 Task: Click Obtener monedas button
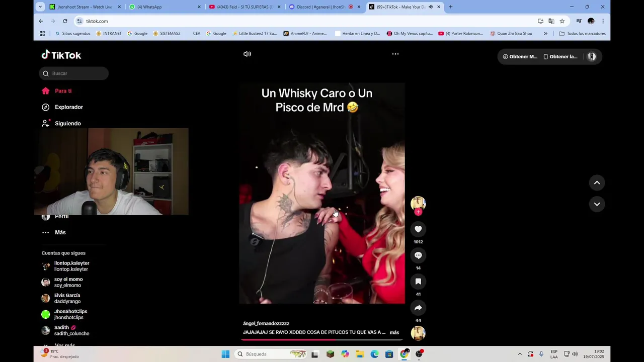point(520,57)
